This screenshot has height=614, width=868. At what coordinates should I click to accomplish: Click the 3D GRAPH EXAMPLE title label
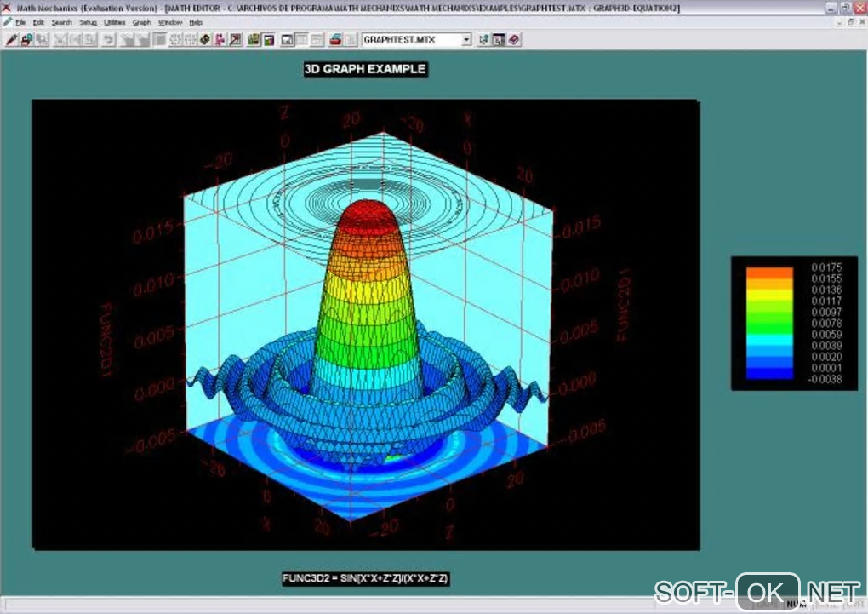(365, 69)
